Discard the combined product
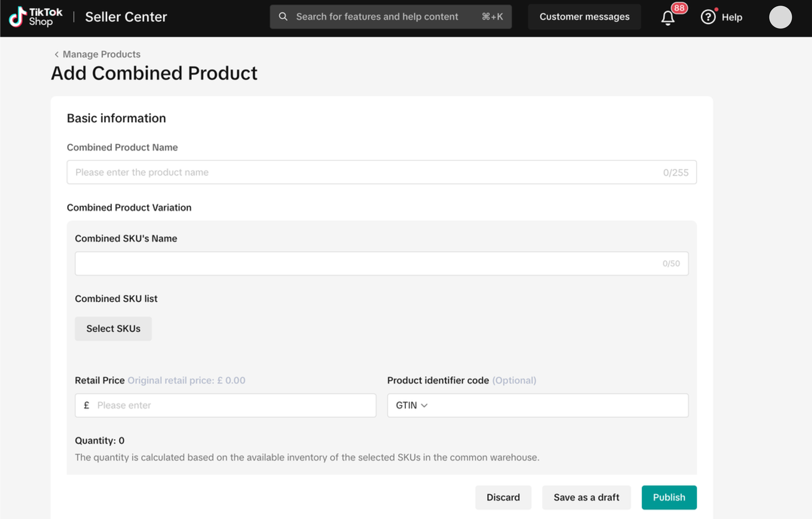Image resolution: width=812 pixels, height=519 pixels. coord(503,497)
